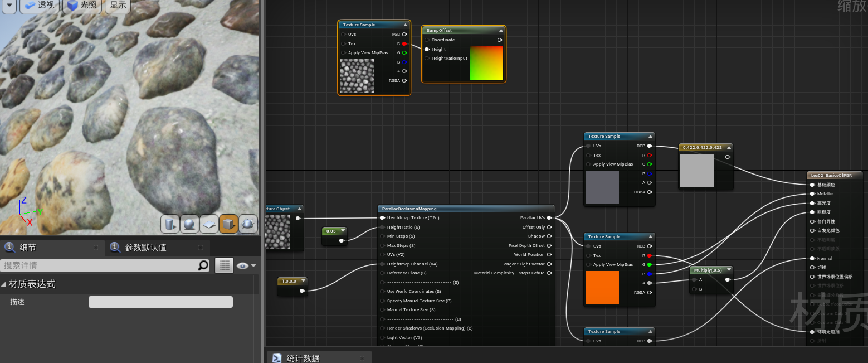Collapse the 0.422,0.422,0.422 constant node

(729, 147)
